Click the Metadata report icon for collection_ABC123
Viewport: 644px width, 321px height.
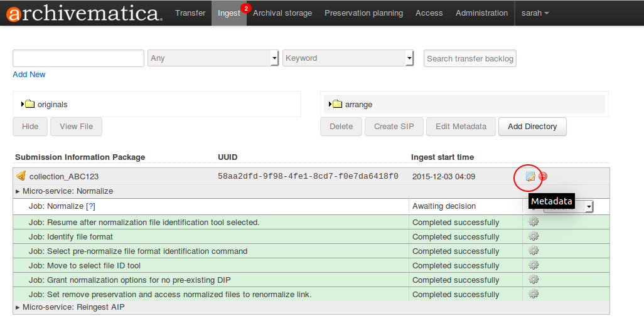[x=530, y=177]
